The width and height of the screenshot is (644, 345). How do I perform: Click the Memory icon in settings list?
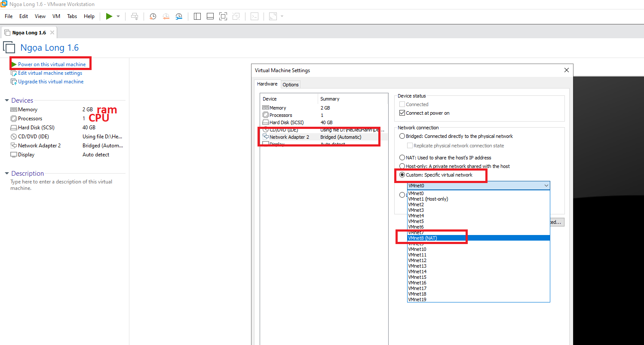[266, 108]
